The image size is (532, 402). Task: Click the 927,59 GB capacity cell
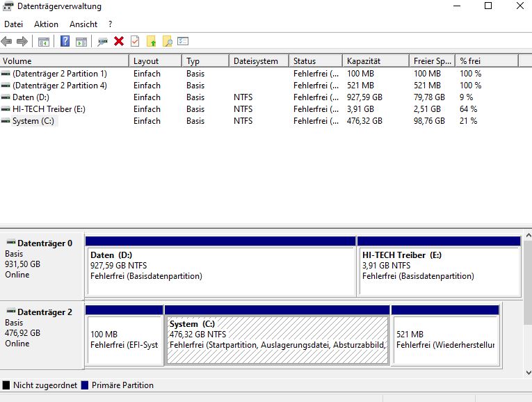364,97
